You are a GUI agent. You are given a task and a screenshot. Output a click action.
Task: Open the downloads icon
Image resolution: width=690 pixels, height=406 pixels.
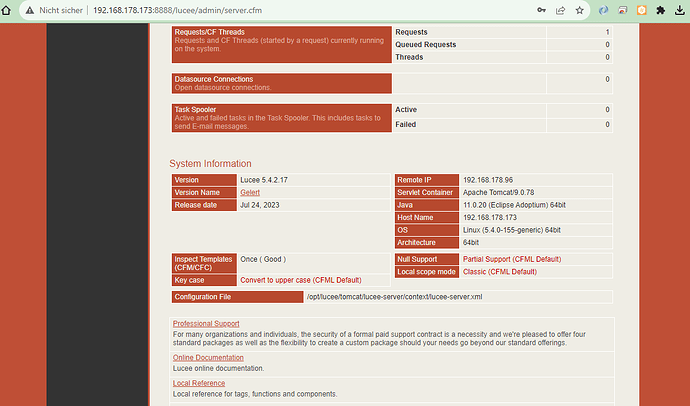pos(680,10)
